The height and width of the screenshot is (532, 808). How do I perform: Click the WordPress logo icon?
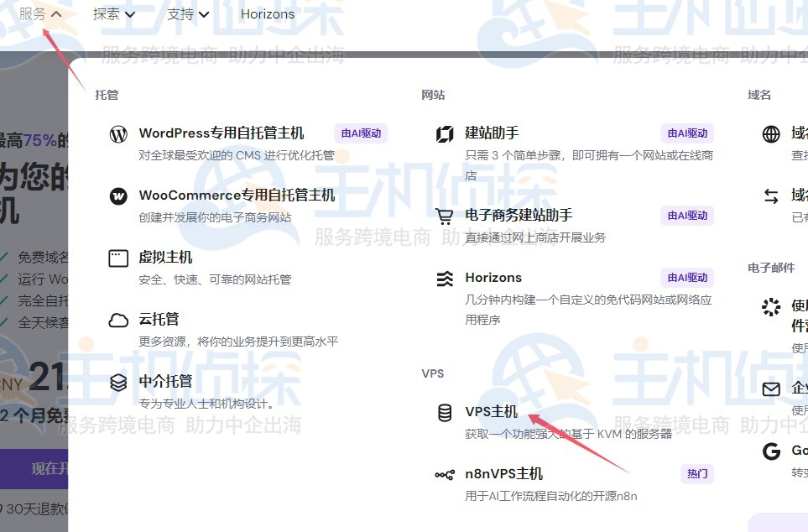point(118,134)
